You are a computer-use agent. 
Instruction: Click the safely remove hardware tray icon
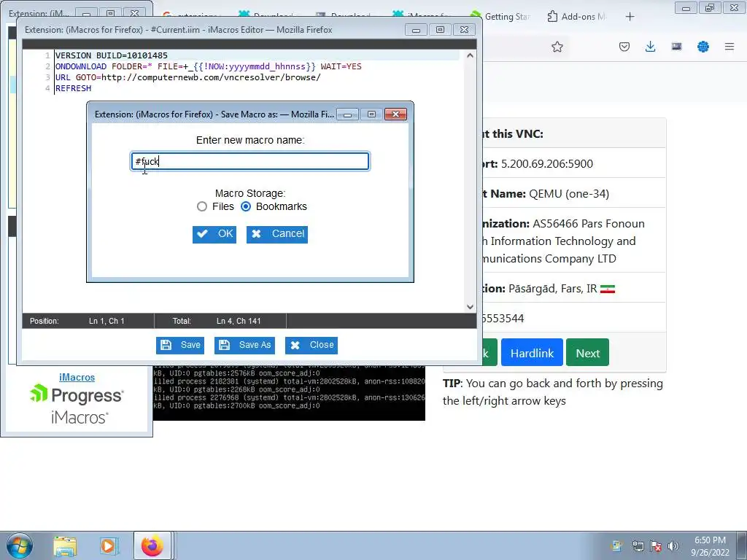[x=617, y=545]
